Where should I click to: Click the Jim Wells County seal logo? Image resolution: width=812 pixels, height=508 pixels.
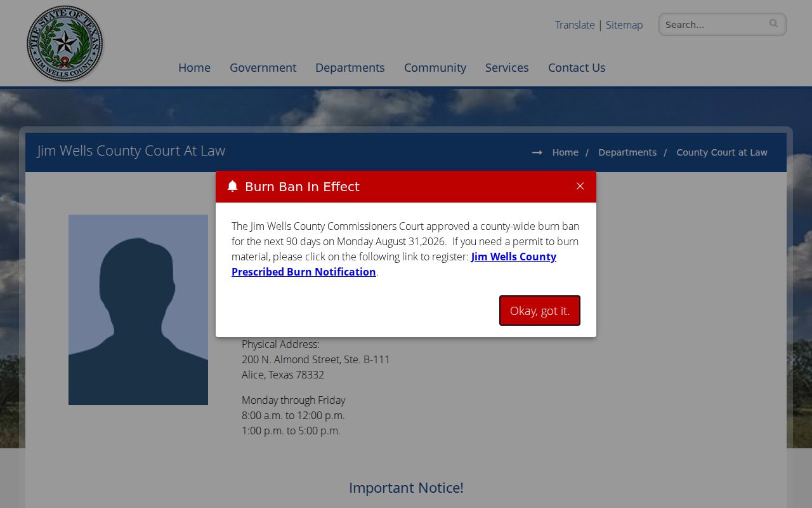[x=65, y=44]
